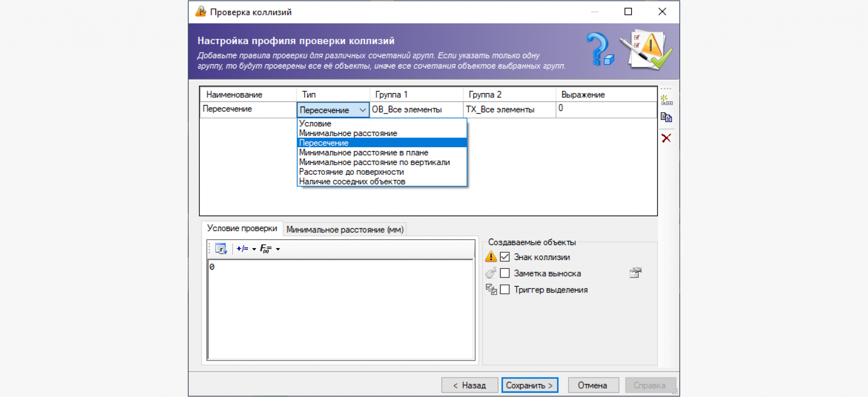Switch to the "Минимальное расстояние (мм)" tab
868x397 pixels.
[345, 229]
